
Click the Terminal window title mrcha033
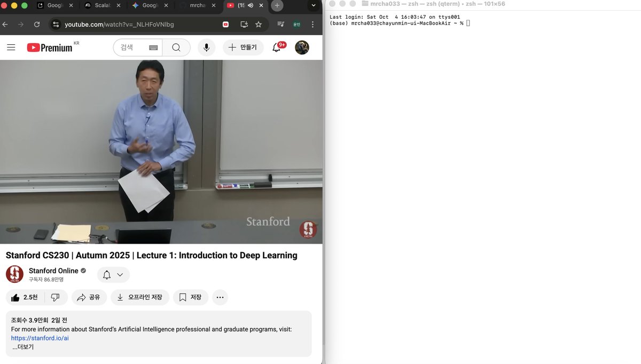point(433,4)
